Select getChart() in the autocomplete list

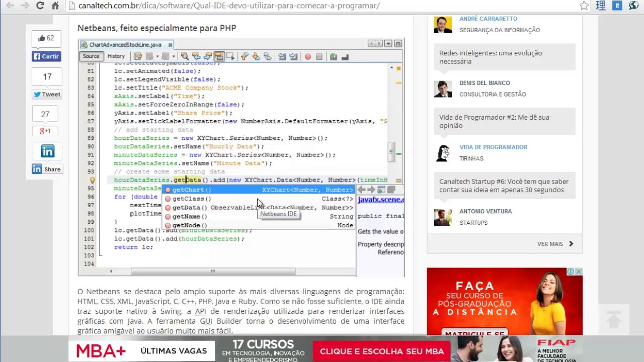click(x=259, y=190)
